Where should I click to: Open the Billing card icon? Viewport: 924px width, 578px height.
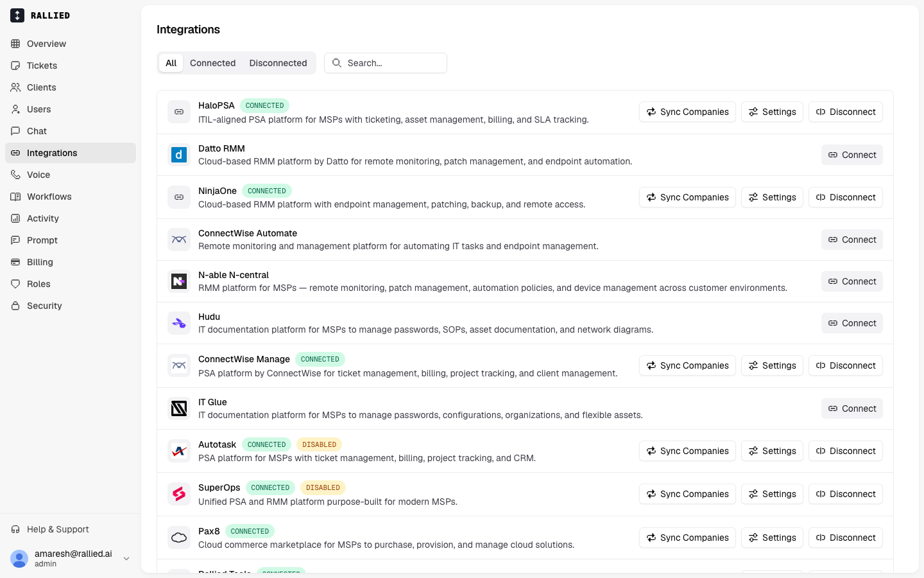point(15,262)
